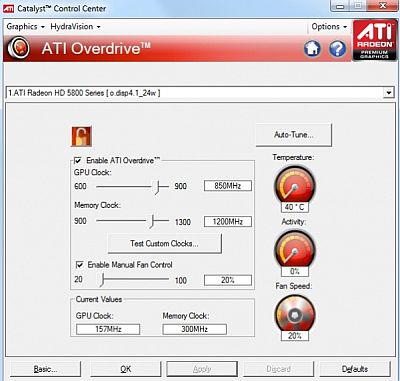This screenshot has width=400, height=381.
Task: Open the graphics adapter selection dropdown
Action: [388, 93]
